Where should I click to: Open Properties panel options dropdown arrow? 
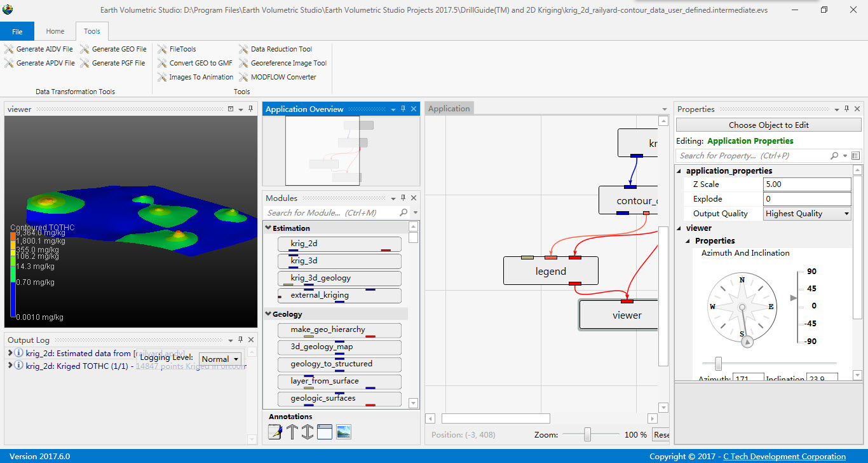(x=836, y=109)
